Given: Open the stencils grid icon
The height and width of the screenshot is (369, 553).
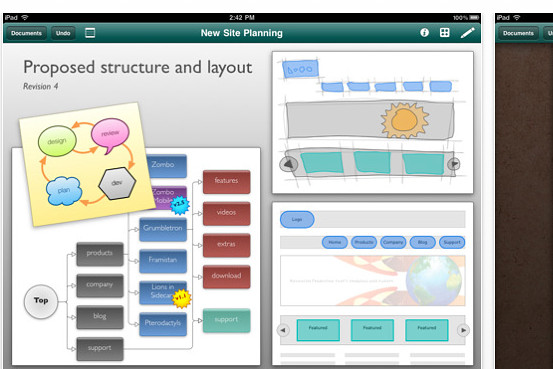Looking at the screenshot, I should pyautogui.click(x=444, y=33).
